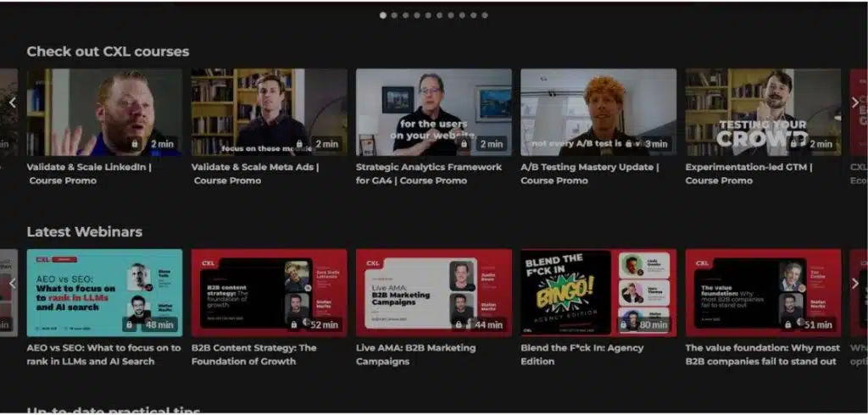Screen dimensions: 868x415
Task: Select the sixth carousel pagination dot
Action: (x=440, y=15)
